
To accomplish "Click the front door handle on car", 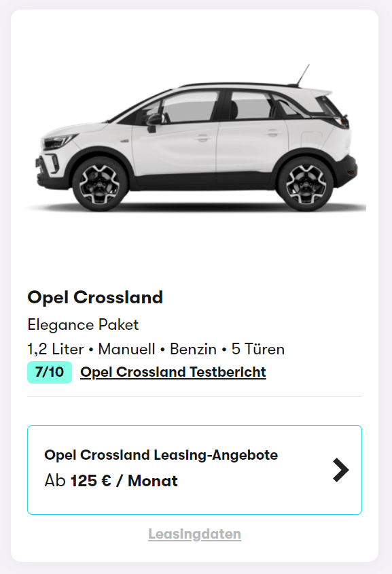I will tap(202, 137).
